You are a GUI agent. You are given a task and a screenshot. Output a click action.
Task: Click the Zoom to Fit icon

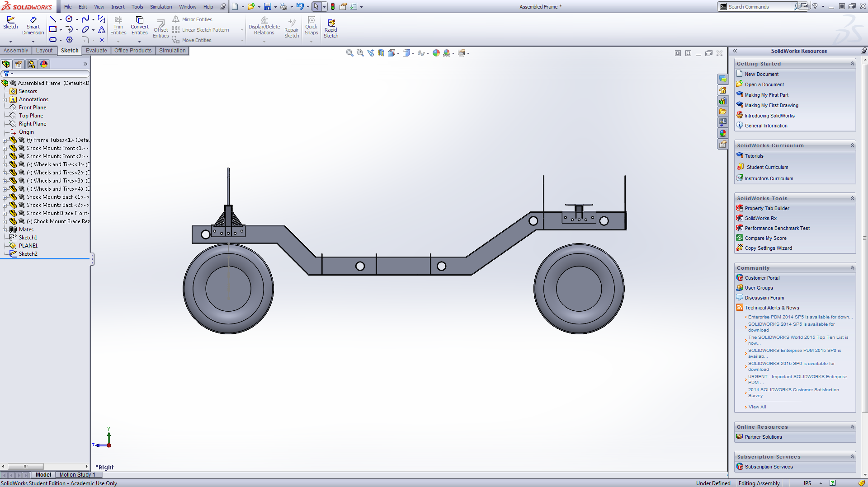point(349,53)
